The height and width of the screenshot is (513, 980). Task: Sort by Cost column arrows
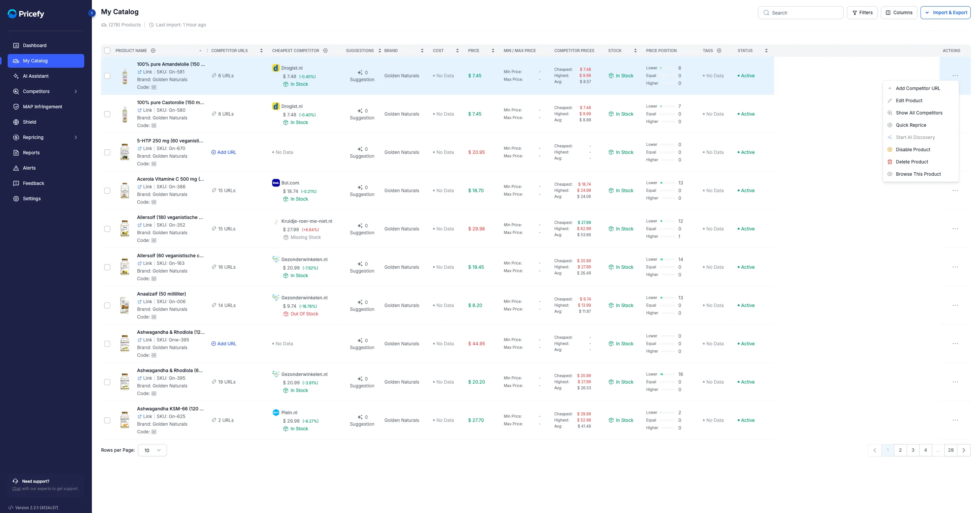point(457,51)
